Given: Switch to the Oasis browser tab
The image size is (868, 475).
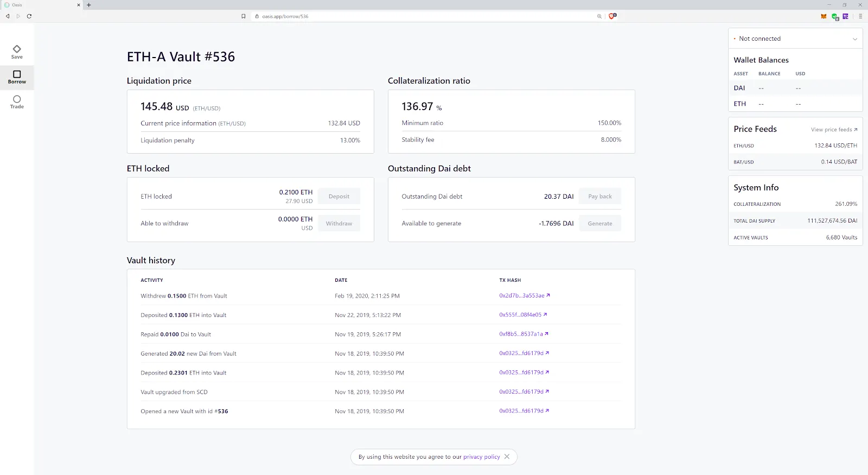Looking at the screenshot, I should (x=38, y=5).
